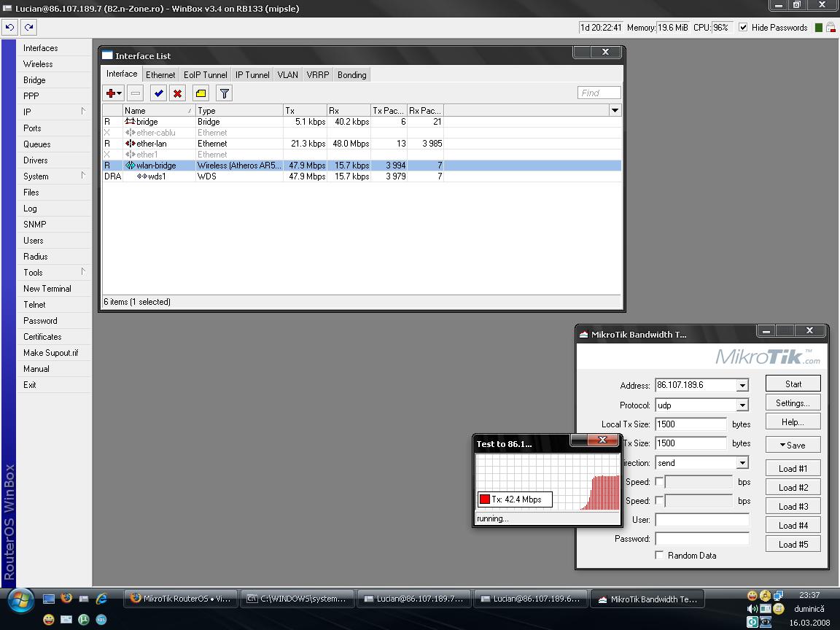Click the Local Tx Size input field
Image resolution: width=840 pixels, height=630 pixels.
(x=691, y=424)
